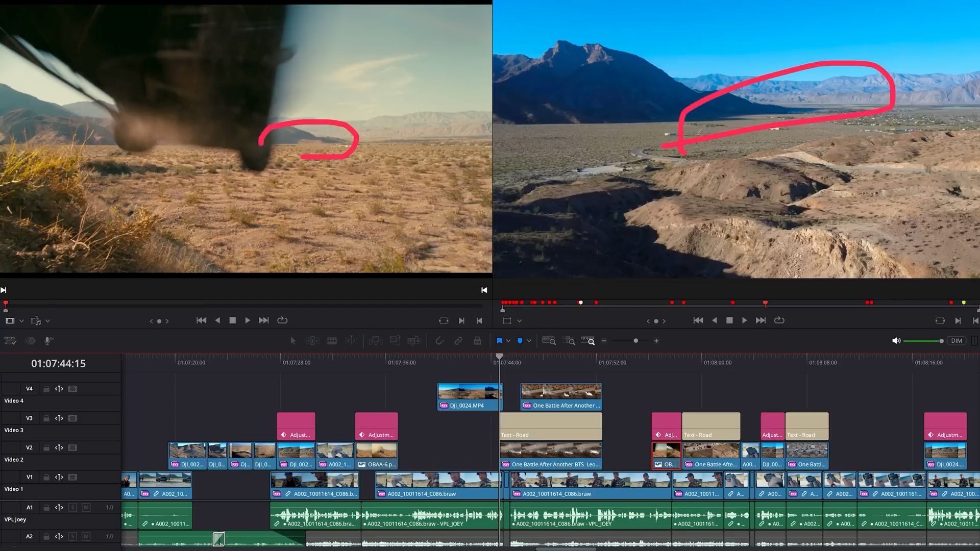Expand the source viewer mode dropdown
The width and height of the screenshot is (980, 551).
tap(21, 321)
